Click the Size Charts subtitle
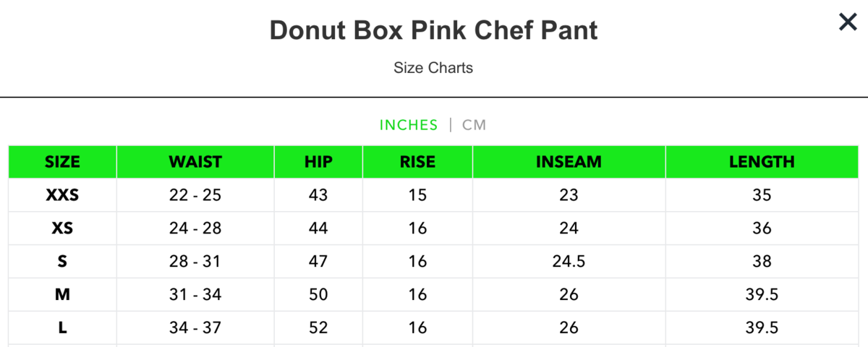The width and height of the screenshot is (868, 347). point(433,68)
